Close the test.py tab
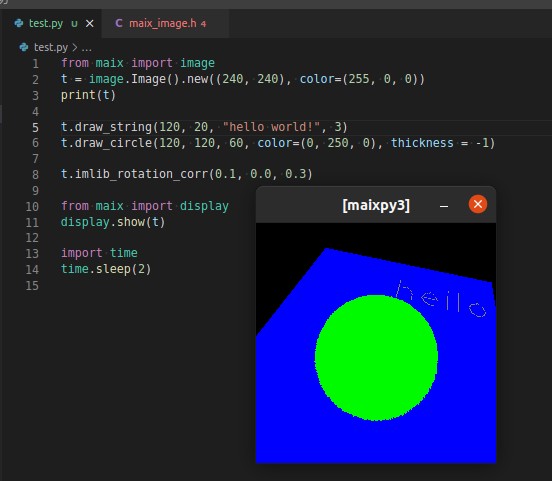Viewport: 552px width, 481px height. click(x=90, y=24)
